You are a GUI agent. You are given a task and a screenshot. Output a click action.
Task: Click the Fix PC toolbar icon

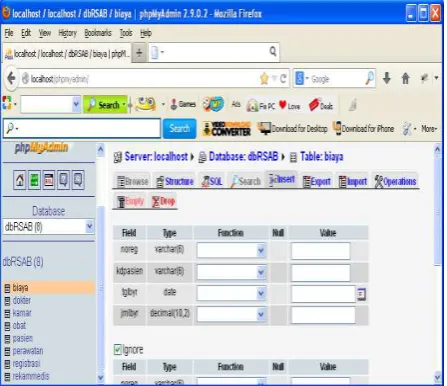(261, 106)
